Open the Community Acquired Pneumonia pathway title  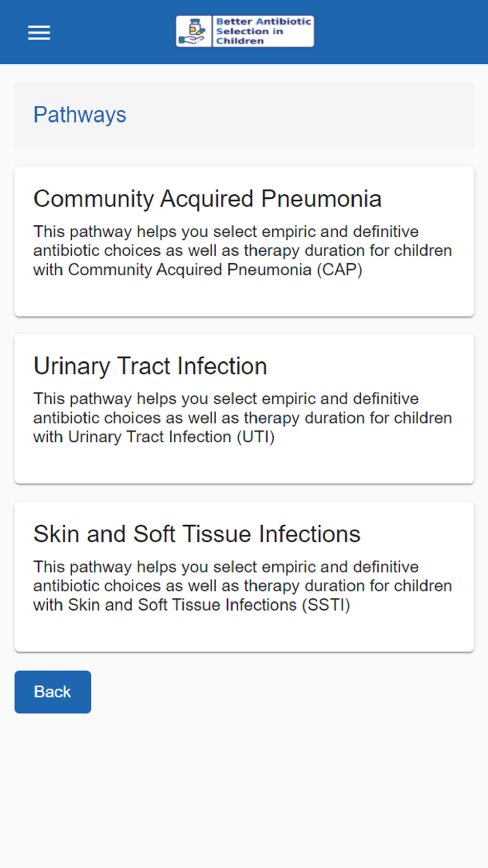click(x=207, y=199)
